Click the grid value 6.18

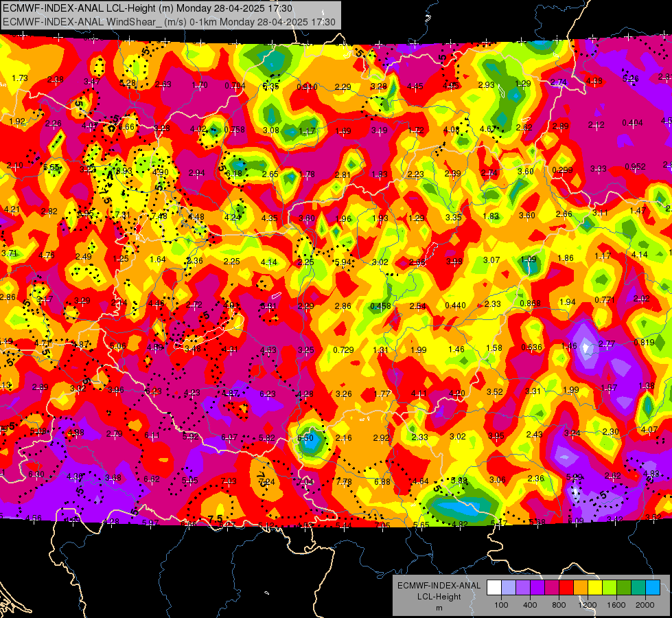234,174
